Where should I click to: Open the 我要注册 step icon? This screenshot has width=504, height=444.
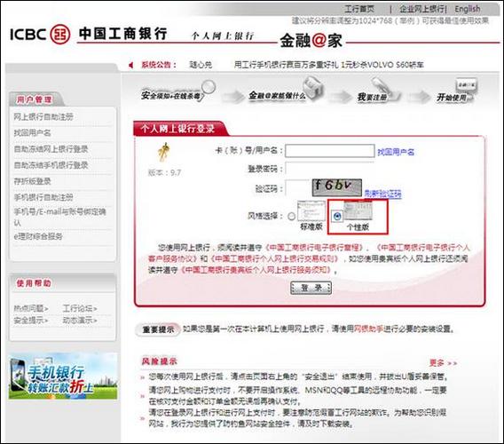point(379,91)
